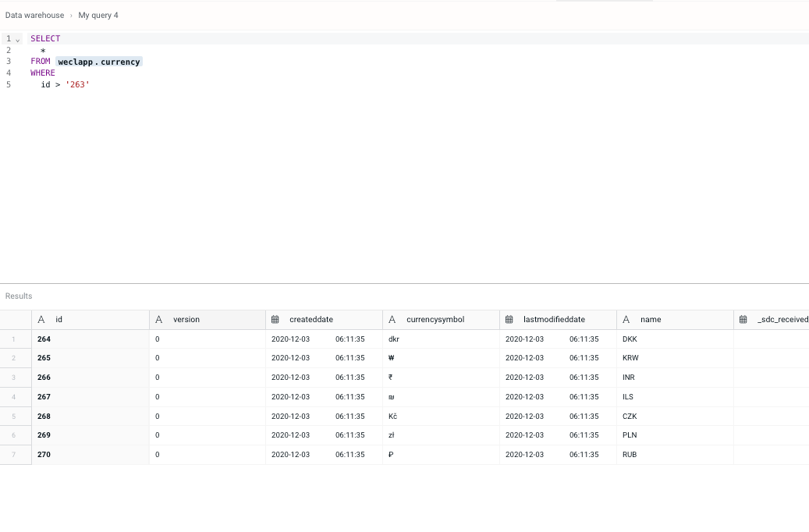The height and width of the screenshot is (532, 809).
Task: Select the shekel symbol cell in ILS row
Action: (441, 397)
